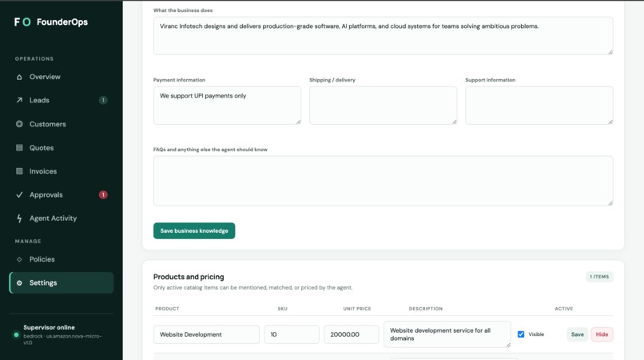This screenshot has height=360, width=644.
Task: Hide the Website Development product
Action: [x=602, y=334]
